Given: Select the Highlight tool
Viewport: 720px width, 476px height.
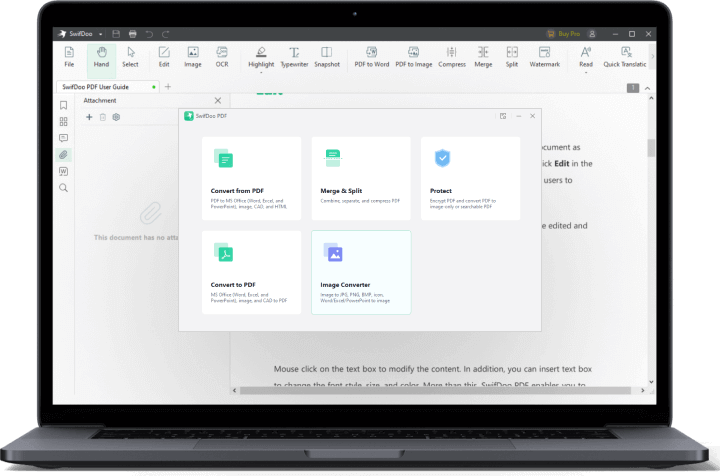Looking at the screenshot, I should click(261, 57).
